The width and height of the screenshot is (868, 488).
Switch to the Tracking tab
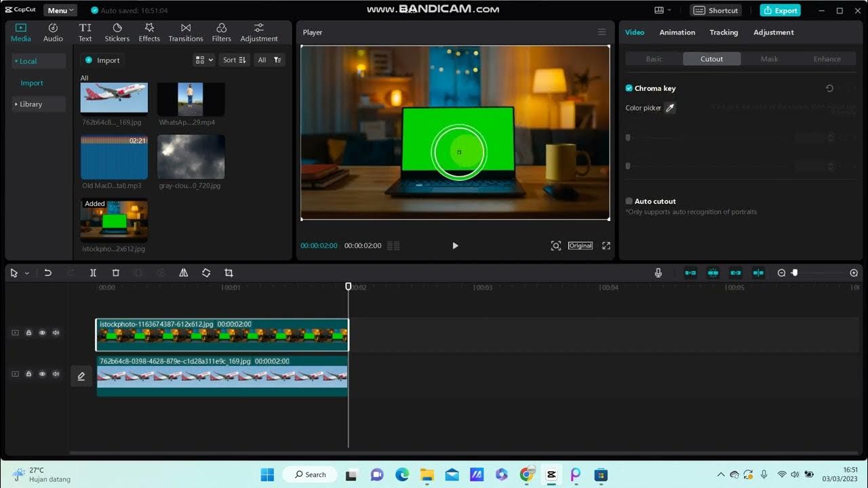pos(724,32)
